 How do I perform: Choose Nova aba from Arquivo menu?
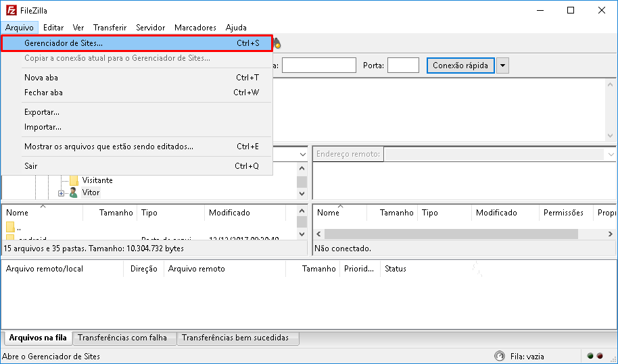pyautogui.click(x=137, y=78)
